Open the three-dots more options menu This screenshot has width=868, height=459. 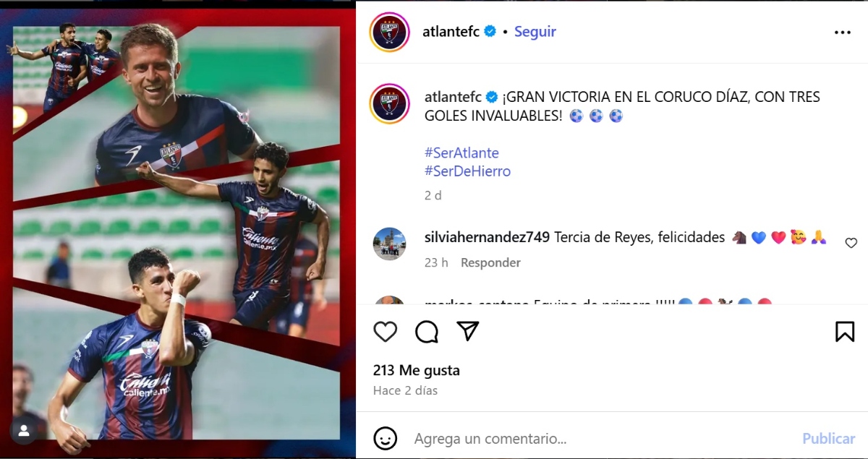click(843, 33)
